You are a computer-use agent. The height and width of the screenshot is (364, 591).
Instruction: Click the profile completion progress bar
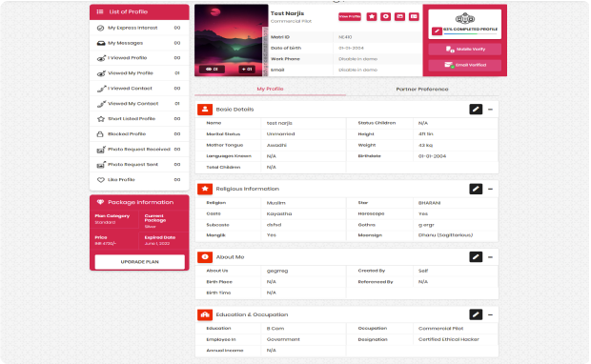coord(470,34)
